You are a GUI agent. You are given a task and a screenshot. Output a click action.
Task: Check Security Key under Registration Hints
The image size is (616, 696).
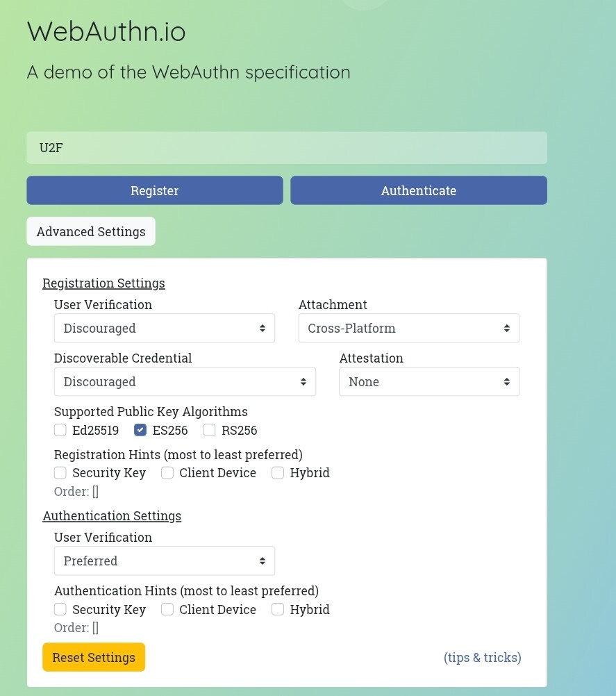point(60,473)
